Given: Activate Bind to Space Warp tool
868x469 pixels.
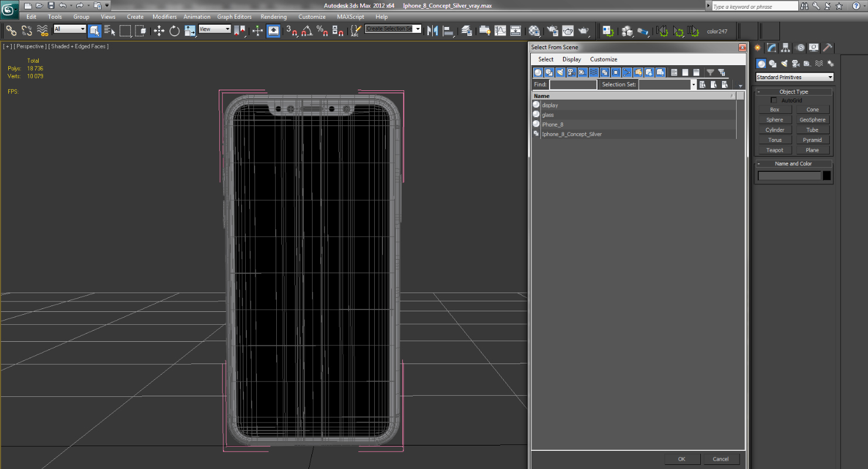Looking at the screenshot, I should click(42, 30).
